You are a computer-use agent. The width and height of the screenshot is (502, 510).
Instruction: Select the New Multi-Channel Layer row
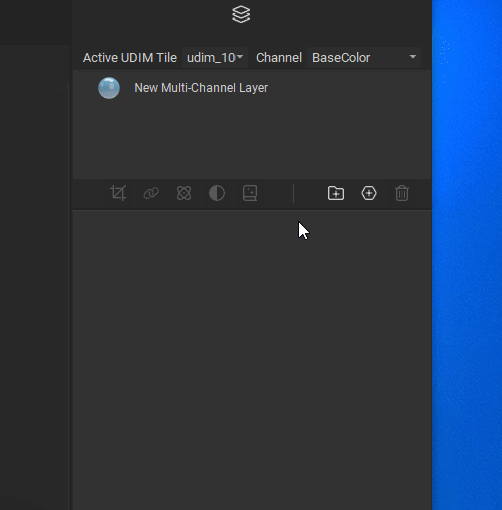(x=252, y=88)
